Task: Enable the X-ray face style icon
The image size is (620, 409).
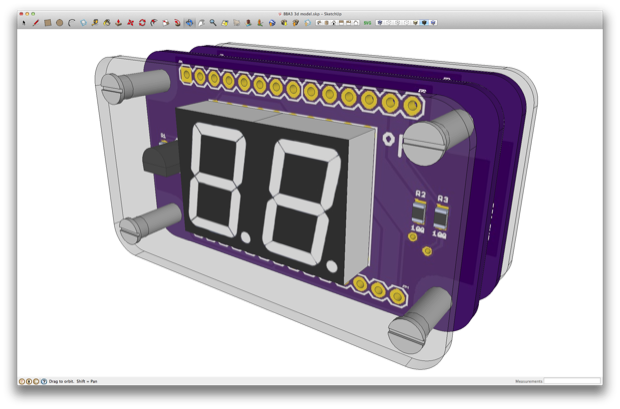Action: point(380,23)
